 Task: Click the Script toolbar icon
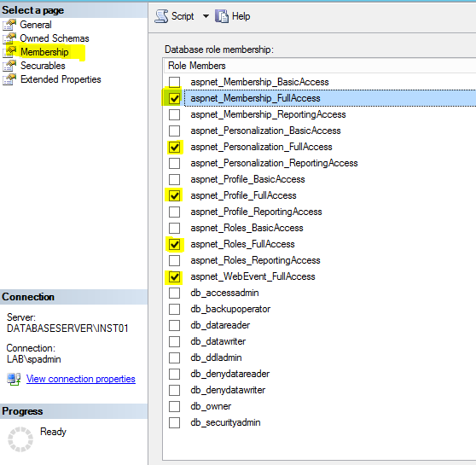click(x=161, y=16)
